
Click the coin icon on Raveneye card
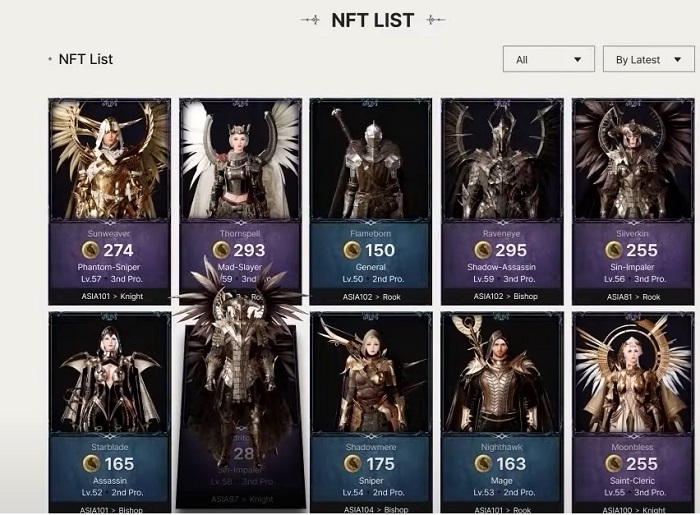(x=481, y=251)
